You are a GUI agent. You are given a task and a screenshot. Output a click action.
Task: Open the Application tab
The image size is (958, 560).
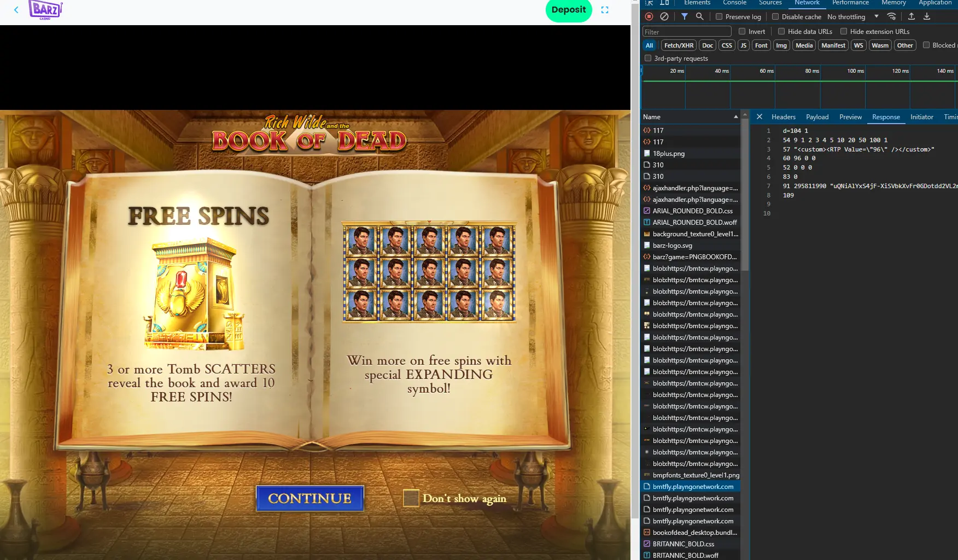pyautogui.click(x=935, y=3)
